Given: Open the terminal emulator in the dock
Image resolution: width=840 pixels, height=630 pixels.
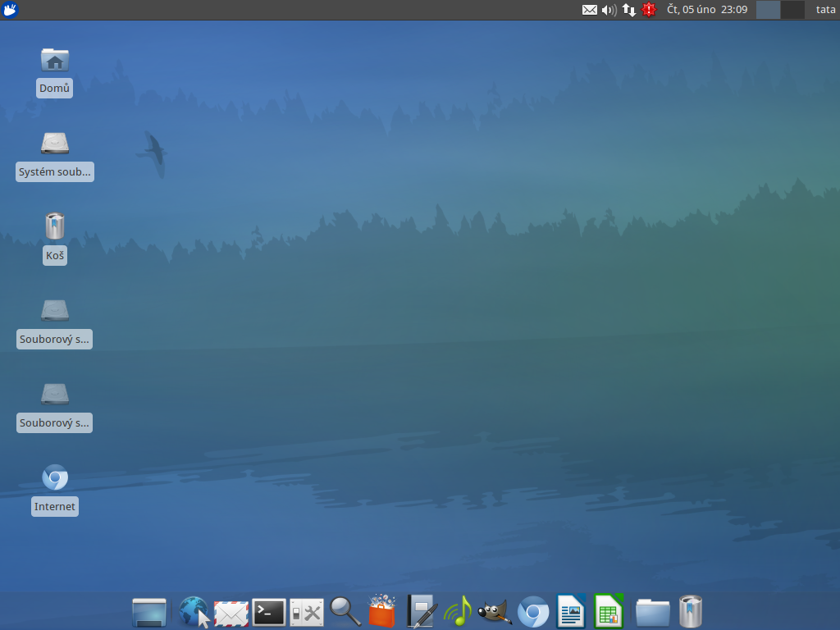Looking at the screenshot, I should (268, 612).
